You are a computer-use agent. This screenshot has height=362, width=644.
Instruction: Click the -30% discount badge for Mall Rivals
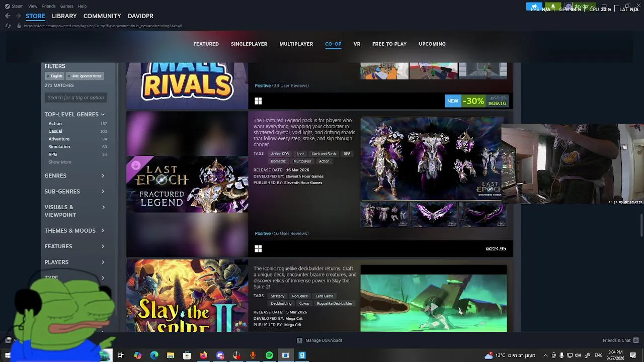(473, 101)
